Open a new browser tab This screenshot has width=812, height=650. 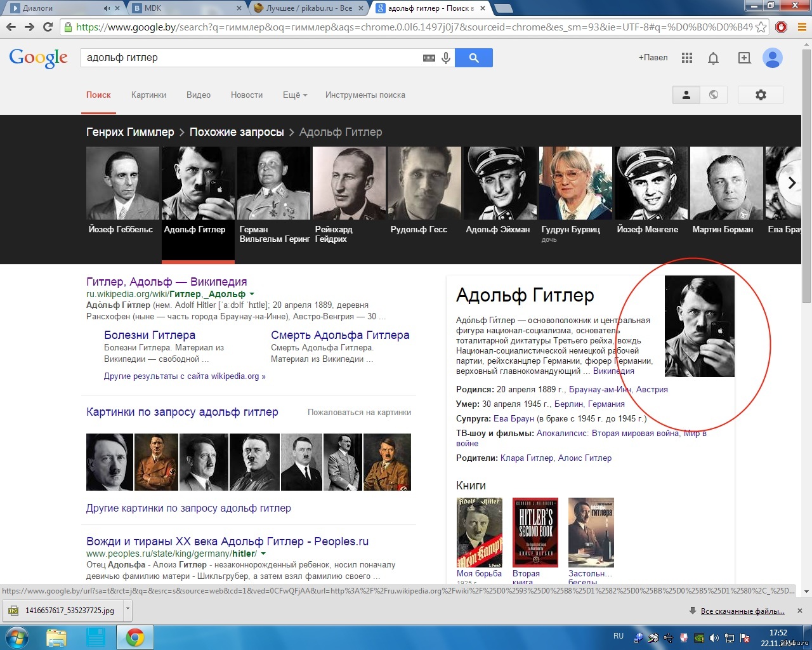(x=503, y=8)
